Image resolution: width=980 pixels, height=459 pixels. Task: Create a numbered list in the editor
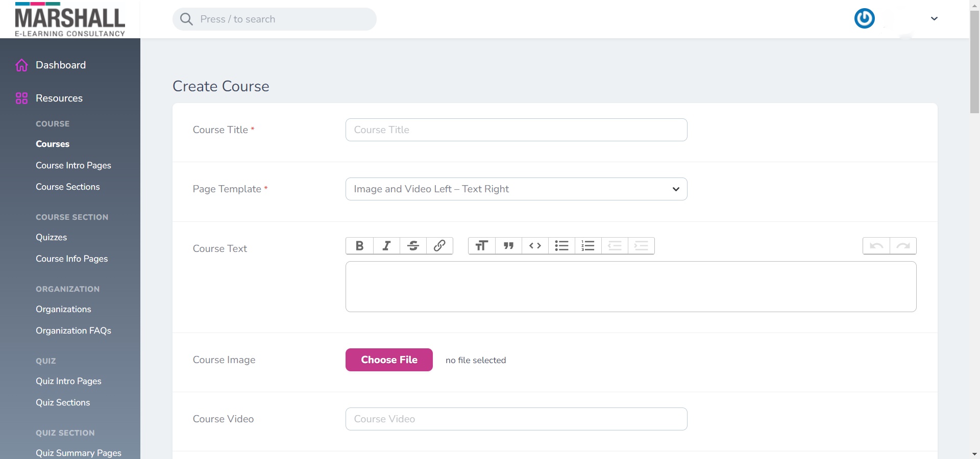coord(588,246)
